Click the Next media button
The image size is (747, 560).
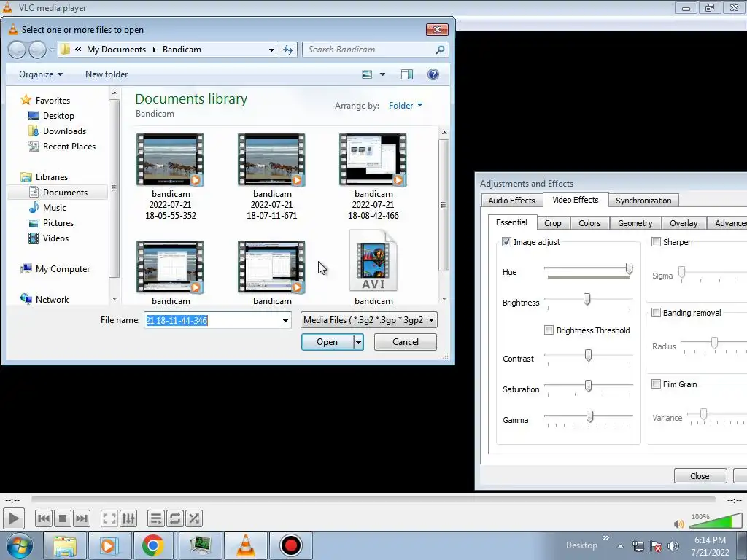coord(82,518)
